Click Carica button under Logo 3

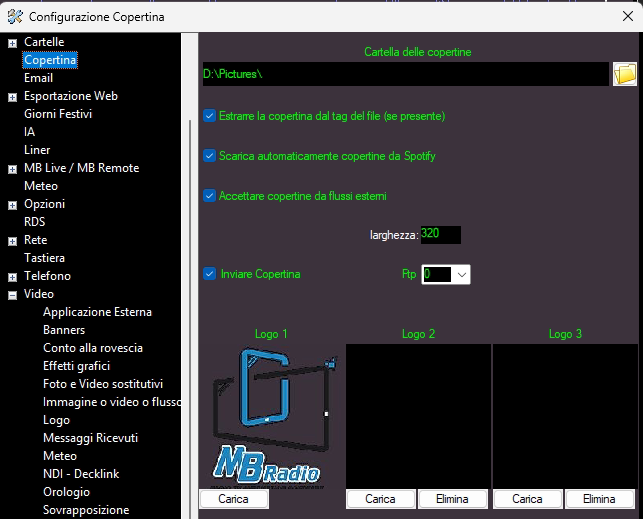527,499
